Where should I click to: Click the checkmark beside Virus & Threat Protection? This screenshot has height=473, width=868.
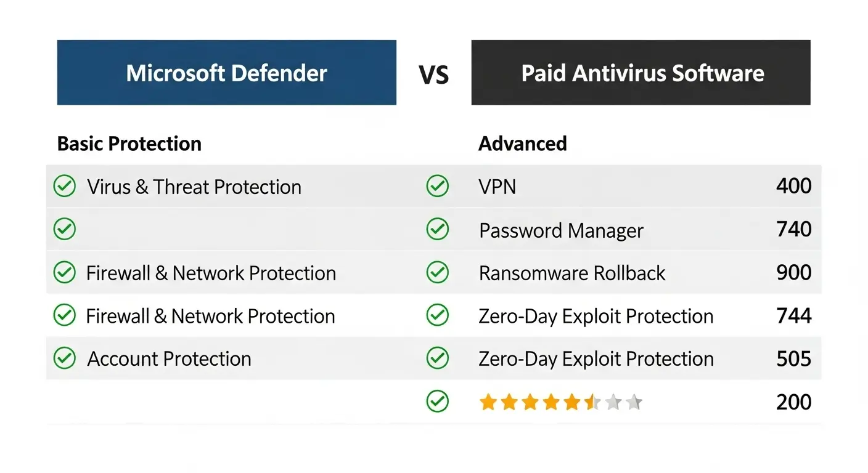click(65, 186)
